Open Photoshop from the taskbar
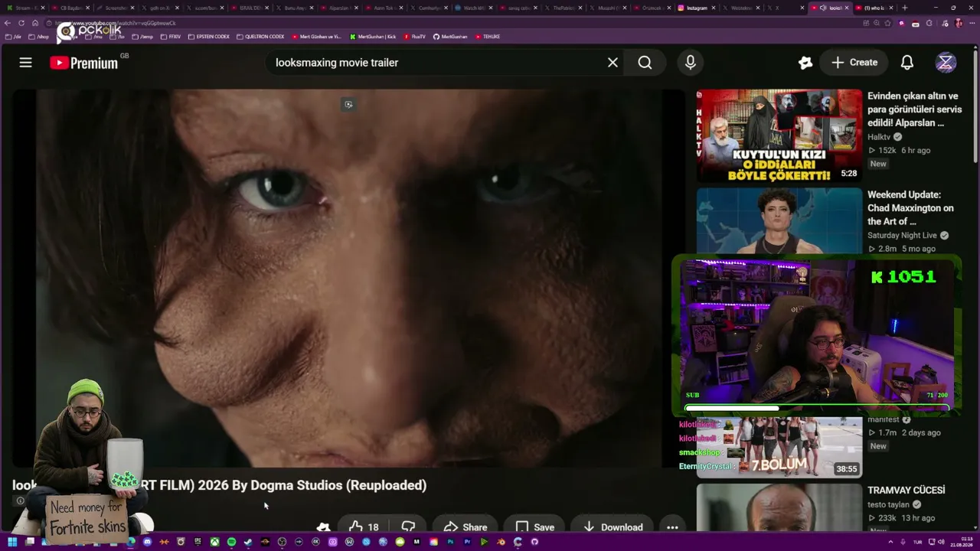This screenshot has height=551, width=980. (450, 542)
